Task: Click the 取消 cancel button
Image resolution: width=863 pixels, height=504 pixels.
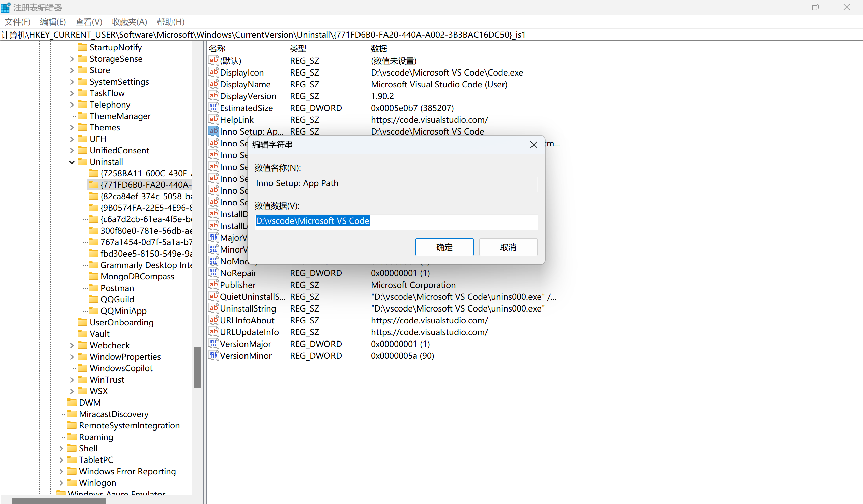Action: (x=508, y=247)
